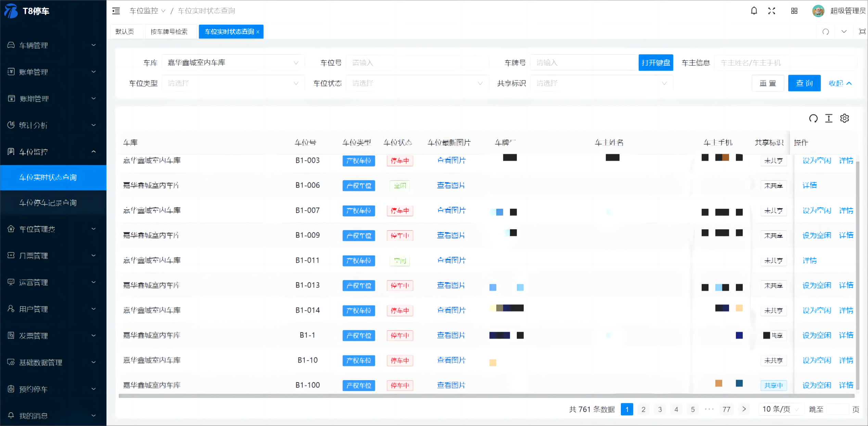This screenshot has width=868, height=426.
Task: Click the 查询 search button
Action: pyautogui.click(x=804, y=83)
